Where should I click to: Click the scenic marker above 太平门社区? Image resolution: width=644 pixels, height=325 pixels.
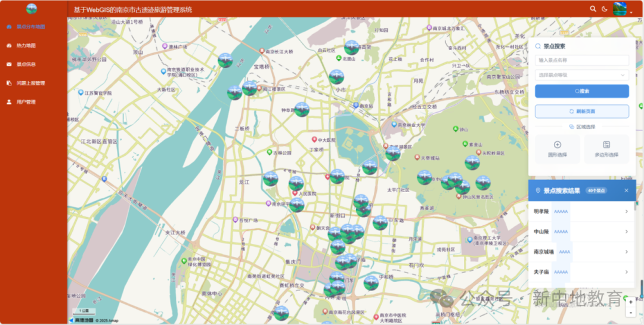(393, 154)
